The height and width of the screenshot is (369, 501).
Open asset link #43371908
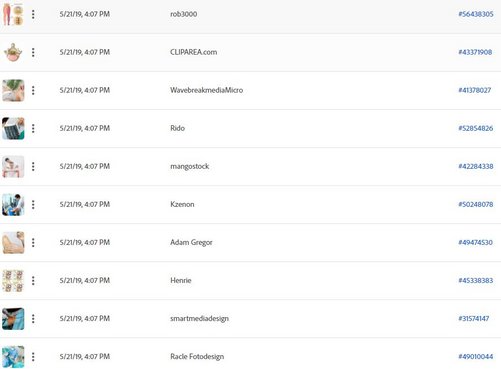(x=475, y=52)
